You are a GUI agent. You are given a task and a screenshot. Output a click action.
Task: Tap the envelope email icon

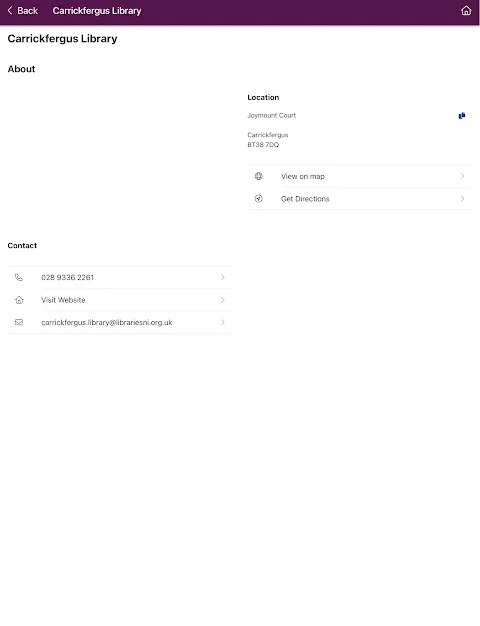[19, 322]
